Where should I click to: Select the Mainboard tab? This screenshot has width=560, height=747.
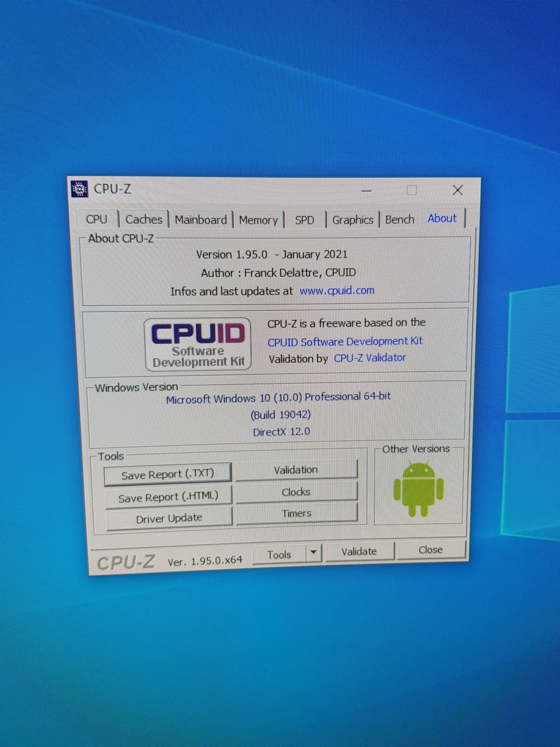[x=201, y=220]
